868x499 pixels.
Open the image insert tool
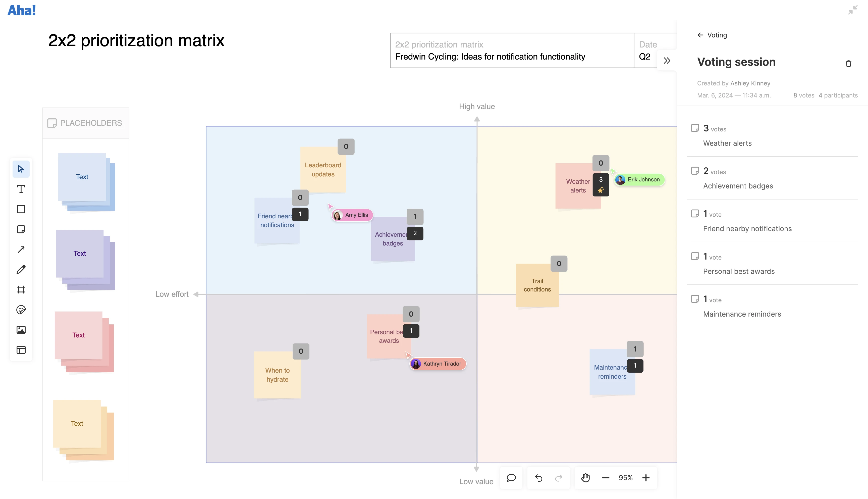click(21, 330)
